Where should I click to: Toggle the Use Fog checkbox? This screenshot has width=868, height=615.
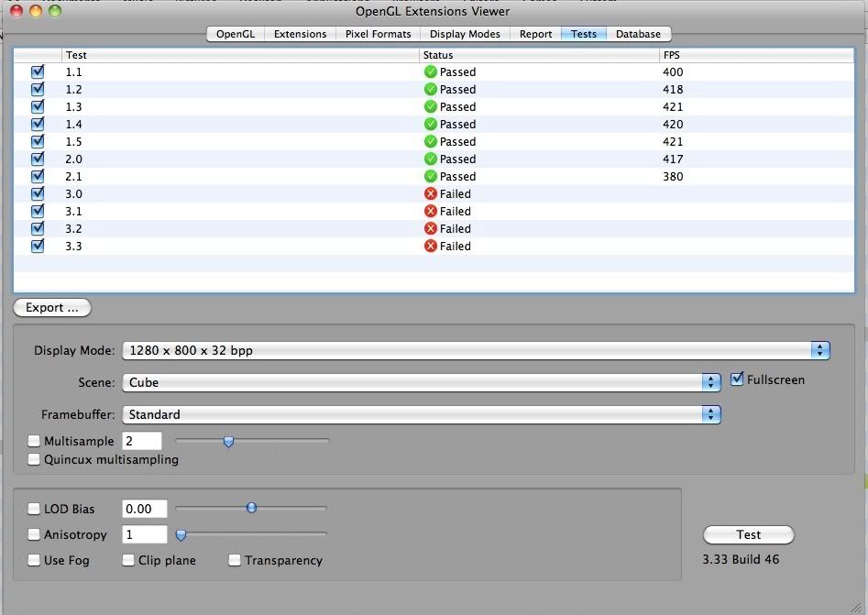34,560
